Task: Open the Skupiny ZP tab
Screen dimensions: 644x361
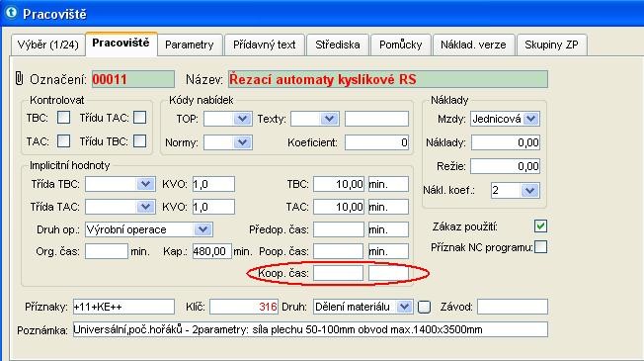Action: tap(551, 45)
